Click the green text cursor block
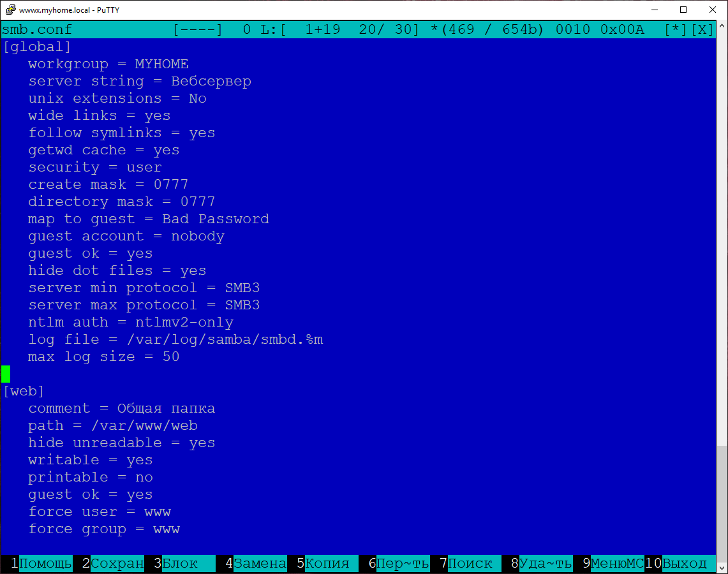 [6, 374]
